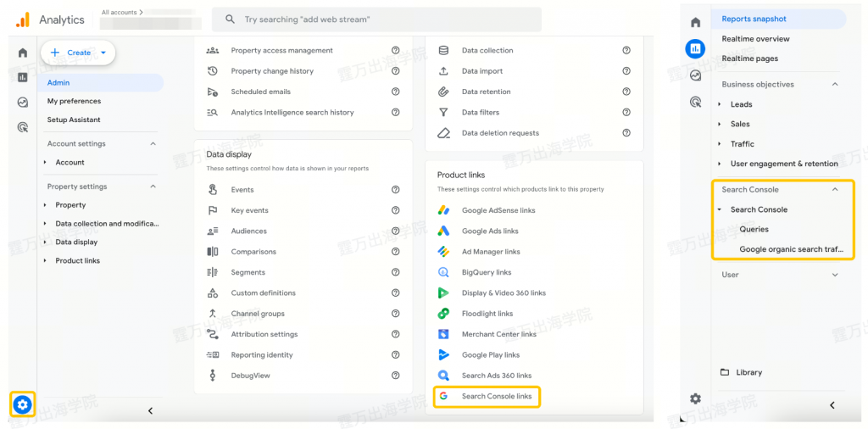The width and height of the screenshot is (868, 429).
Task: Open Scheduled emails setting
Action: coord(261,92)
